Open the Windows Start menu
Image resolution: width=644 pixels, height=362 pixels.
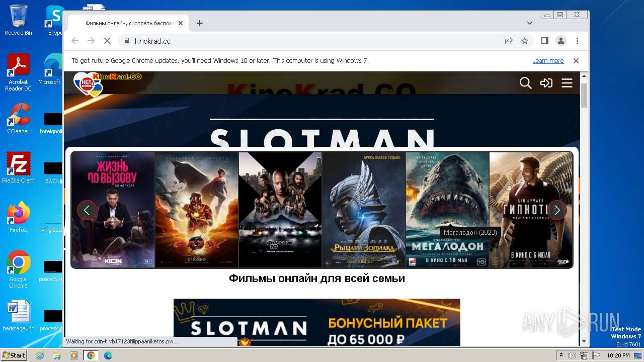tap(14, 355)
